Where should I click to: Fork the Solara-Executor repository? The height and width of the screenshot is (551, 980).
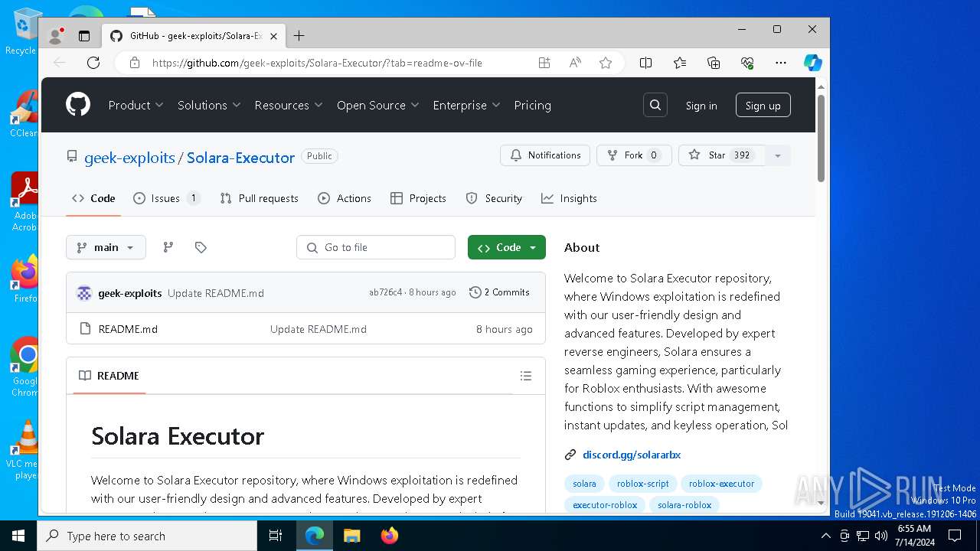634,155
